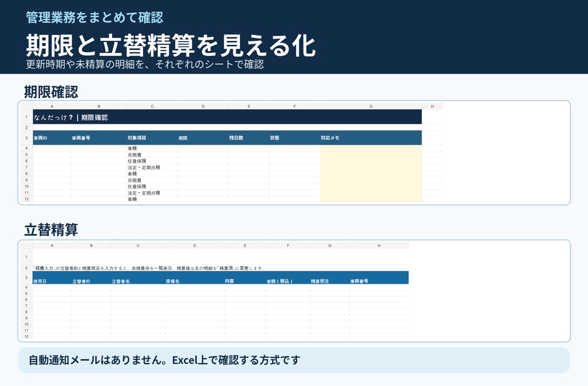This screenshot has width=588, height=386.
Task: Click row number 1 in 期限確認 sheet
Action: (x=26, y=117)
